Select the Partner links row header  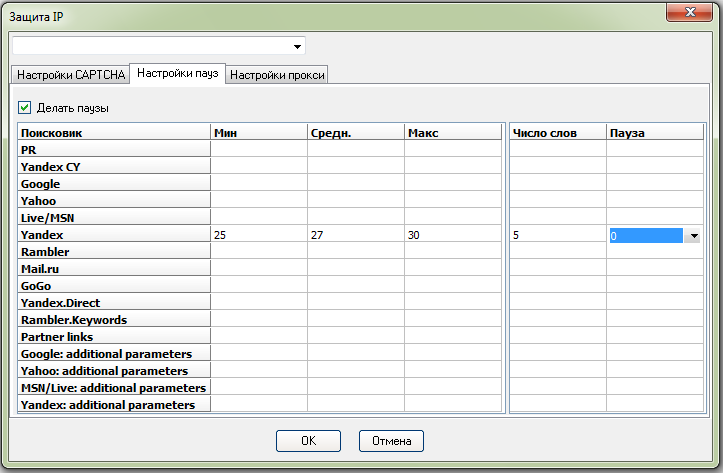coord(114,337)
